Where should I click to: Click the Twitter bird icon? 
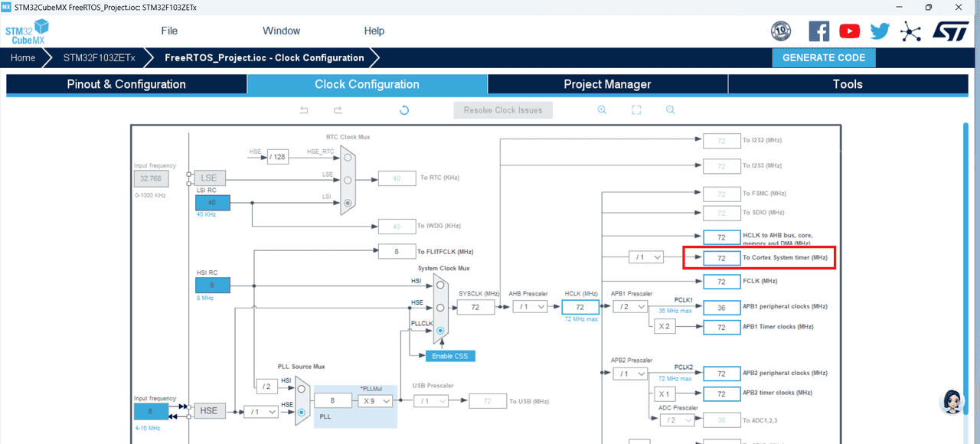tap(879, 31)
